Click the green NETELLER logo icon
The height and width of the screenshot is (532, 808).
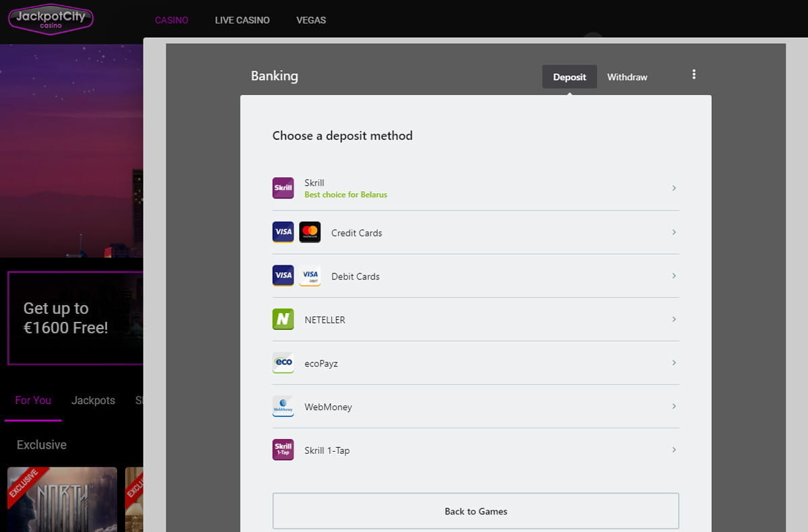click(x=283, y=319)
